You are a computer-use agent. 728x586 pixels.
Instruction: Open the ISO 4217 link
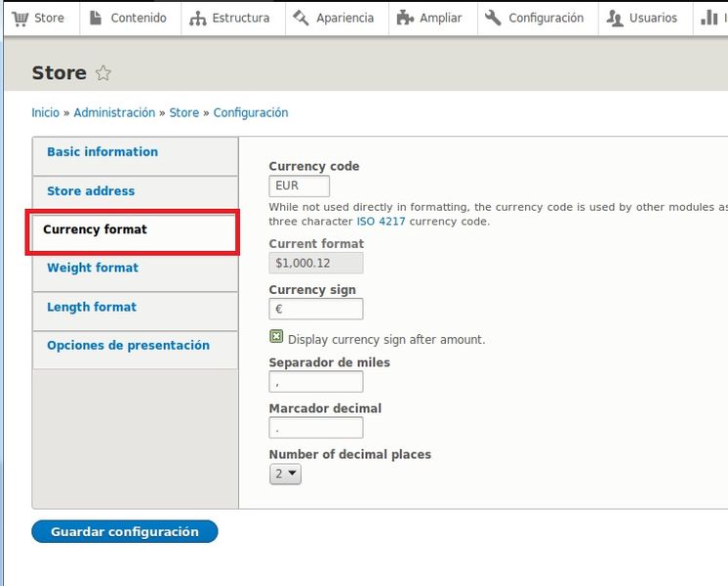[x=381, y=221]
